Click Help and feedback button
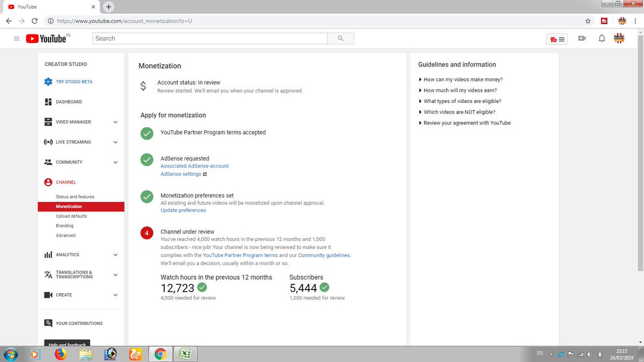This screenshot has height=362, width=644. point(67,343)
